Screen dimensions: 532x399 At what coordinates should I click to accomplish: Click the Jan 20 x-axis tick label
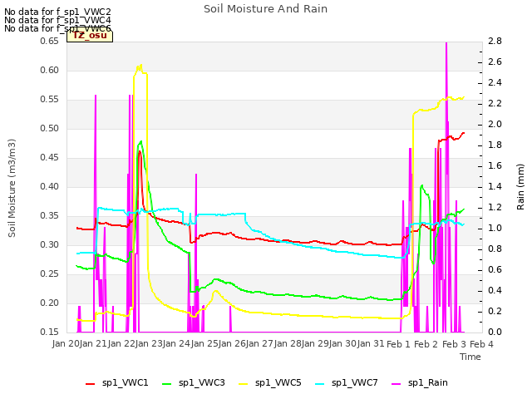click(x=66, y=344)
